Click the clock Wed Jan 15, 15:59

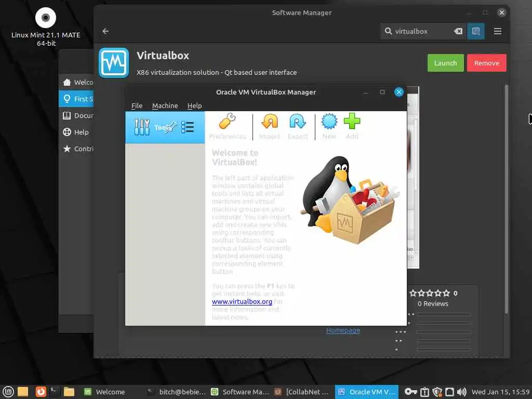pos(500,392)
